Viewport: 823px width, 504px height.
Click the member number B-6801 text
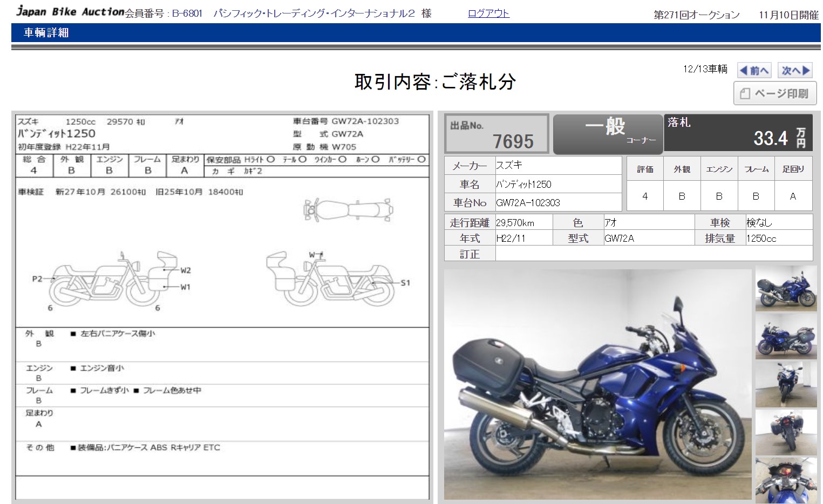pyautogui.click(x=187, y=13)
